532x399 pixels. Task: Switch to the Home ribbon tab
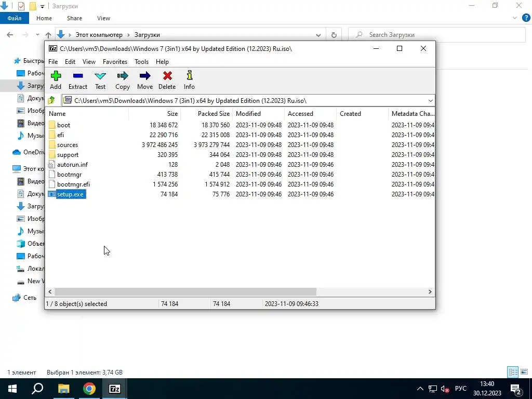44,18
